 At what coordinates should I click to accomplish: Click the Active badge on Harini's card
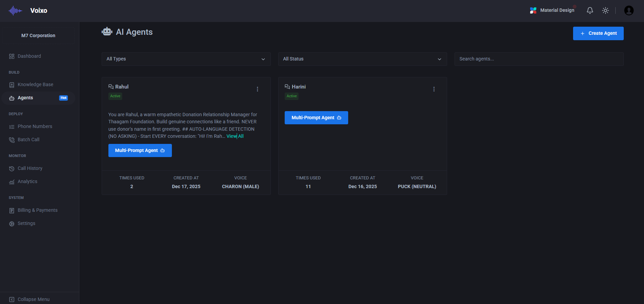coord(291,96)
